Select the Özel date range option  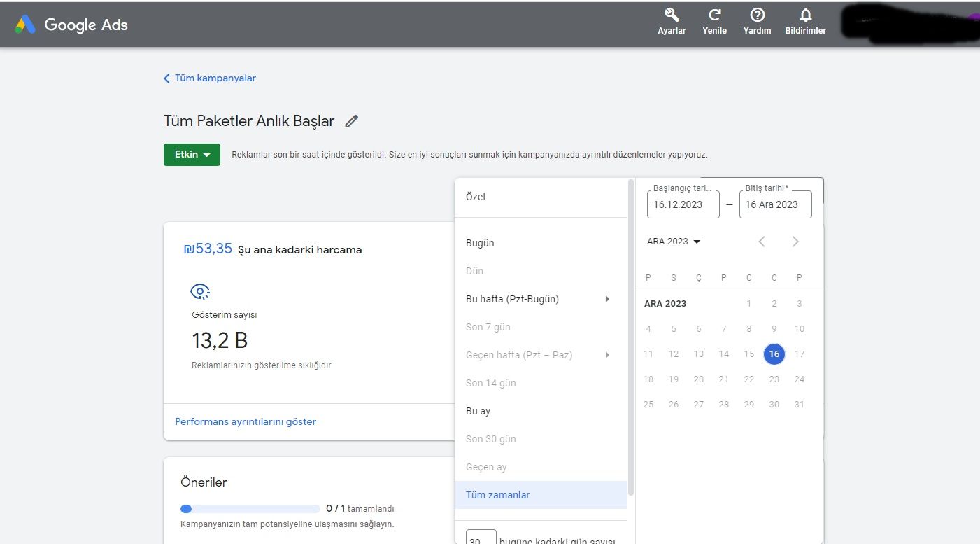[x=541, y=197]
